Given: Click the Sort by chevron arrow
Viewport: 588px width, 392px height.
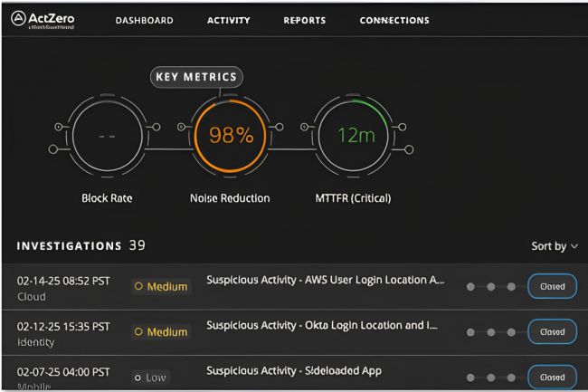Looking at the screenshot, I should [x=574, y=246].
